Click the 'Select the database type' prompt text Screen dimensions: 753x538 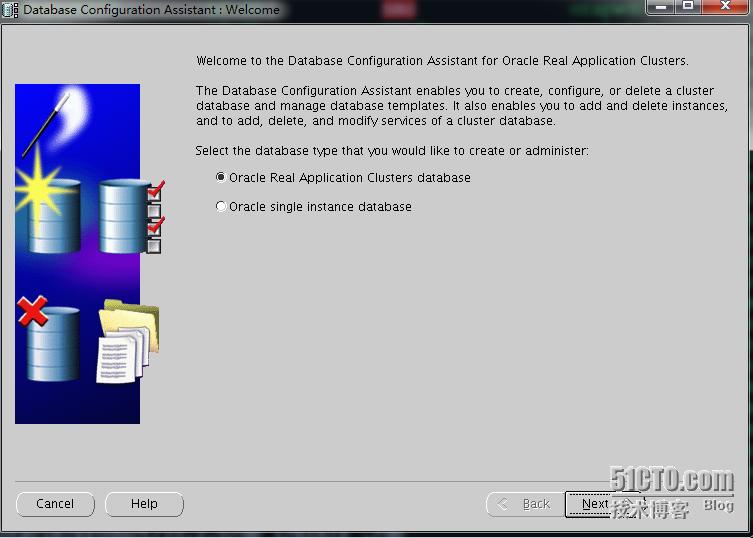coord(392,151)
